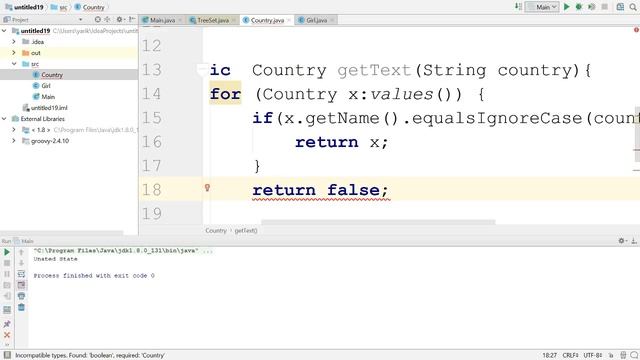Click the red lightbulb quick-fix icon on line 18
The width and height of the screenshot is (640, 360).
[207, 187]
